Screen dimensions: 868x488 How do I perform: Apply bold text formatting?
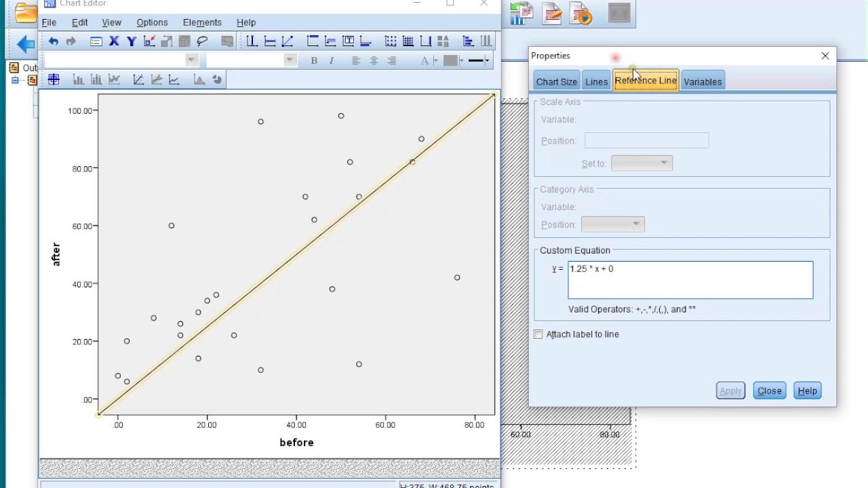coord(314,60)
